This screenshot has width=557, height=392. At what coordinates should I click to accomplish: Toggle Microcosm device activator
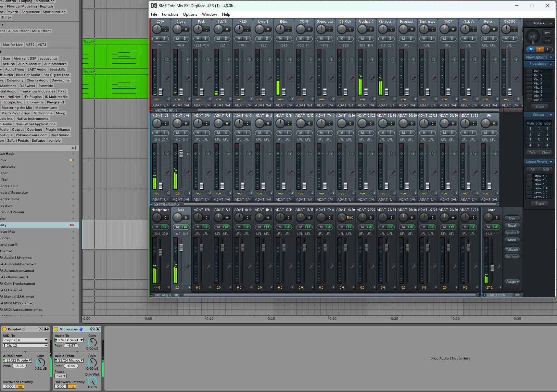56,329
